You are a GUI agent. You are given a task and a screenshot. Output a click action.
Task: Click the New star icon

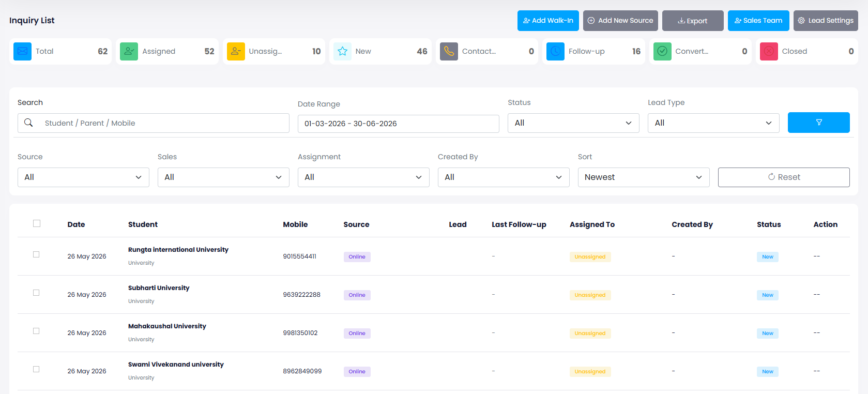tap(342, 51)
